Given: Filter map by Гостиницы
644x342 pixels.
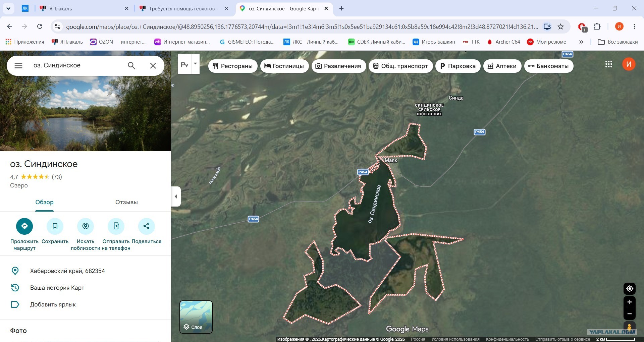Looking at the screenshot, I should click(x=284, y=66).
